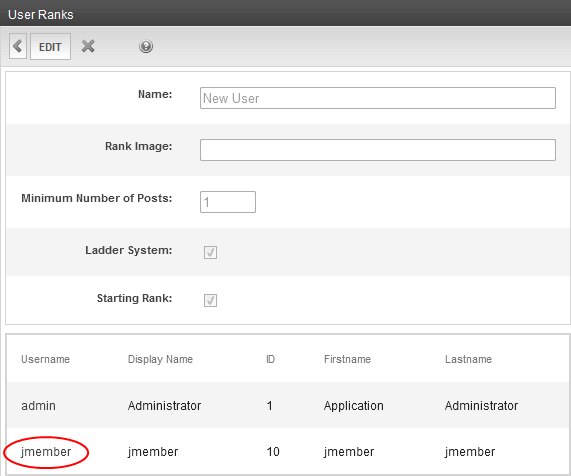Open help with the question mark icon
This screenshot has height=476, width=571.
[x=146, y=46]
